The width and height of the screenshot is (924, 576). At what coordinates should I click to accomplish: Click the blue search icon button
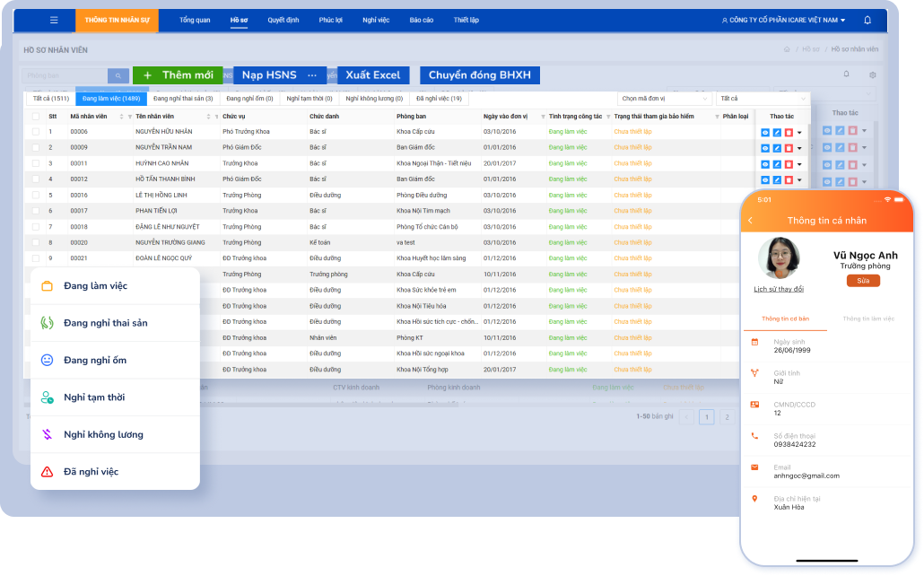coord(118,75)
